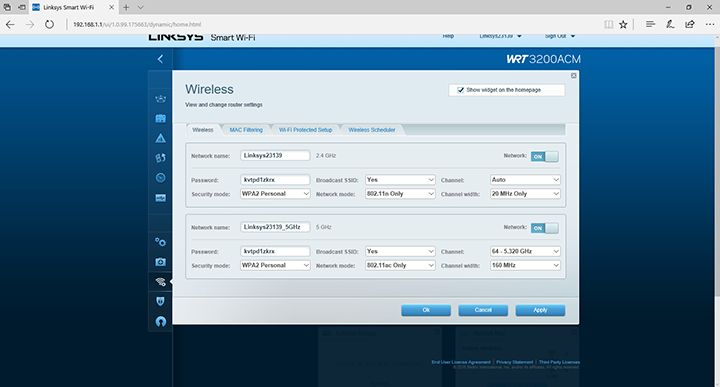Click the Cancel button
The height and width of the screenshot is (387, 720).
[x=483, y=310]
